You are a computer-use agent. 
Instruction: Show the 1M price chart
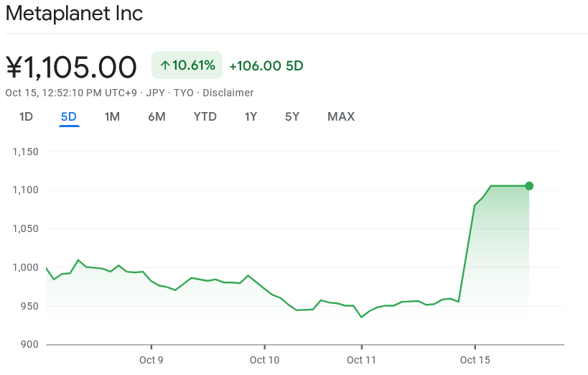112,116
